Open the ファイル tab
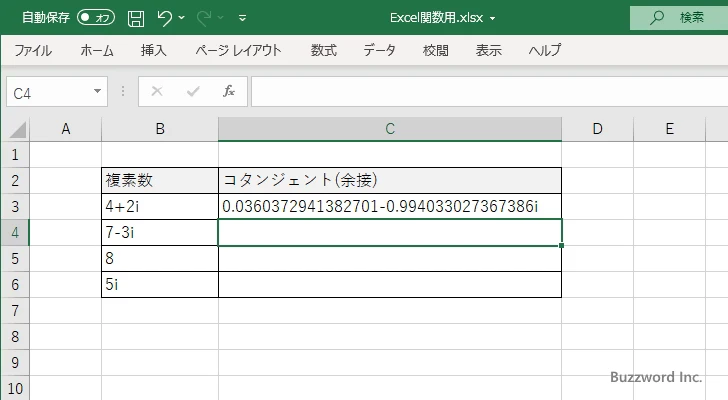Image resolution: width=728 pixels, height=400 pixels. [33, 50]
